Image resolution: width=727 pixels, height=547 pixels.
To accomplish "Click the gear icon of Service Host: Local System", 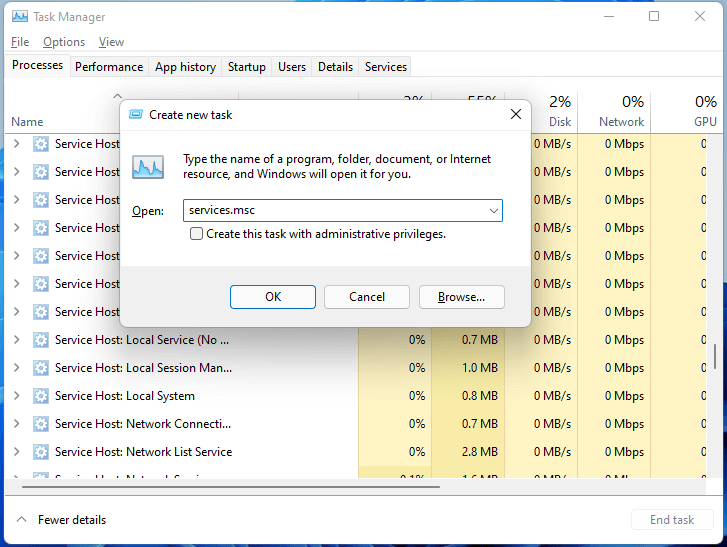I will tap(41, 396).
